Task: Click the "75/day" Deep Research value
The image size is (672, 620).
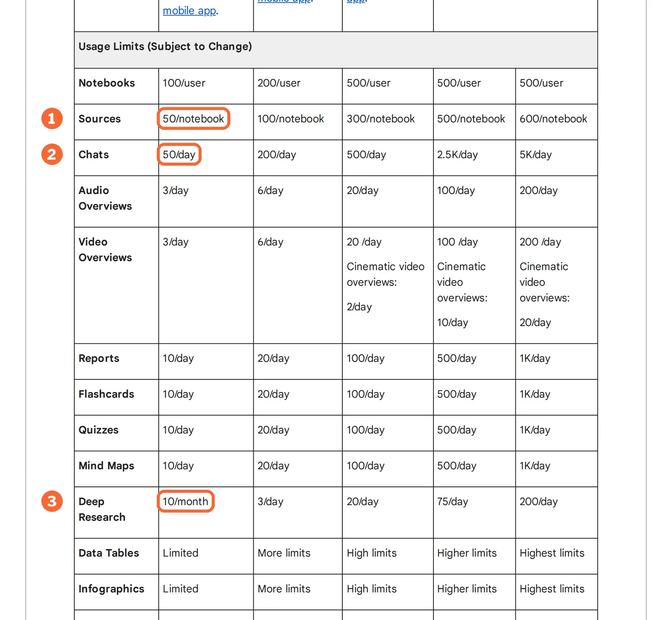Action: [452, 502]
